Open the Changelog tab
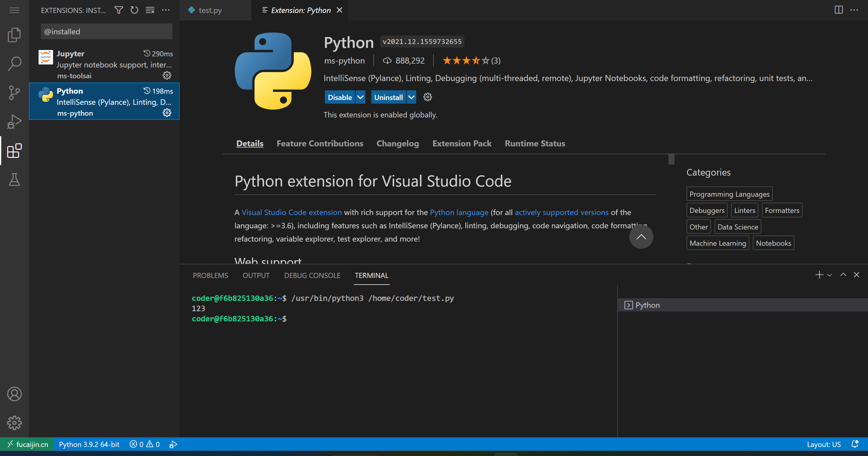 pos(398,143)
